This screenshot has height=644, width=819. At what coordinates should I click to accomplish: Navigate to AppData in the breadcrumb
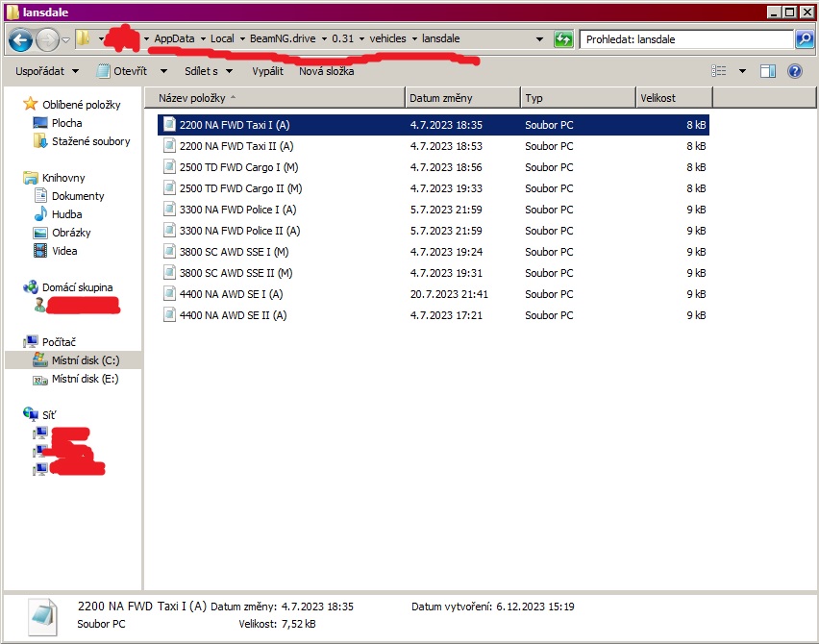[174, 38]
